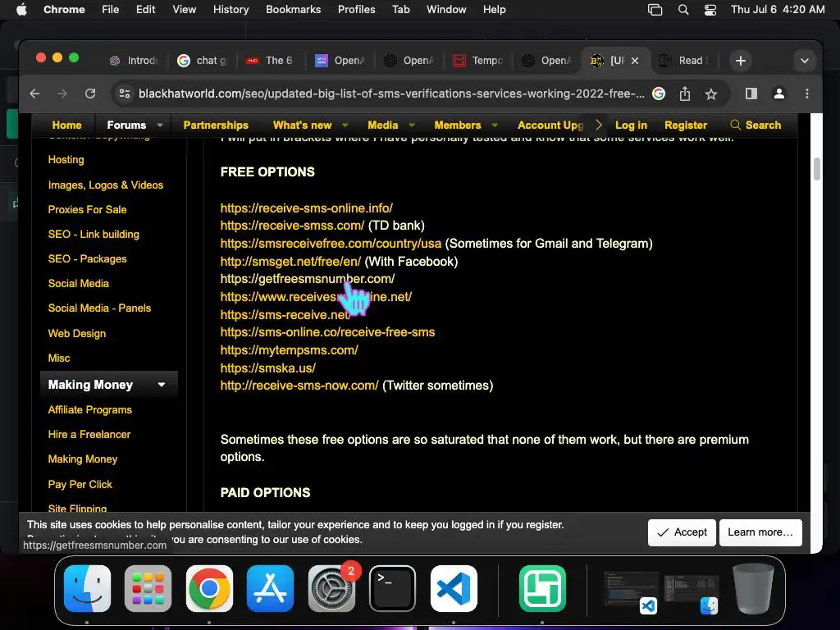Open the mytempsms.com link
The height and width of the screenshot is (630, 840).
(x=289, y=349)
